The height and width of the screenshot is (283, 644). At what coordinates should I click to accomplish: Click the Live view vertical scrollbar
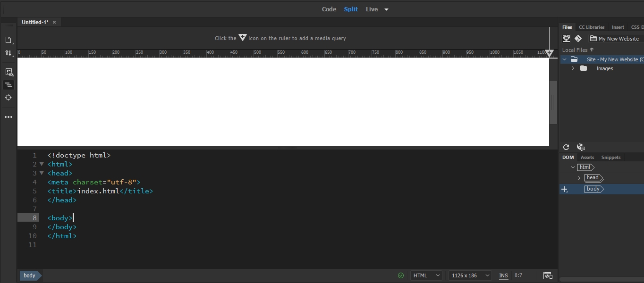[x=553, y=102]
